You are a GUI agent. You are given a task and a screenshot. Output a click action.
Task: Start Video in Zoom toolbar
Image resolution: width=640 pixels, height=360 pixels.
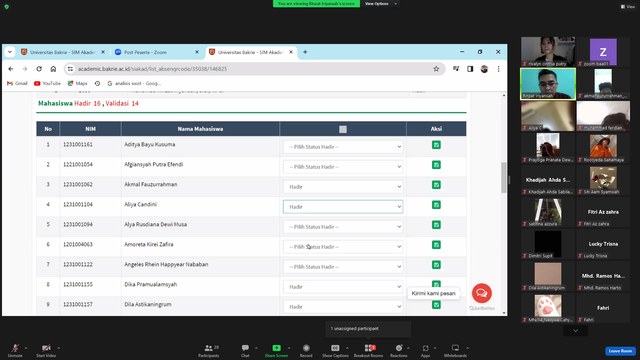pos(46,351)
